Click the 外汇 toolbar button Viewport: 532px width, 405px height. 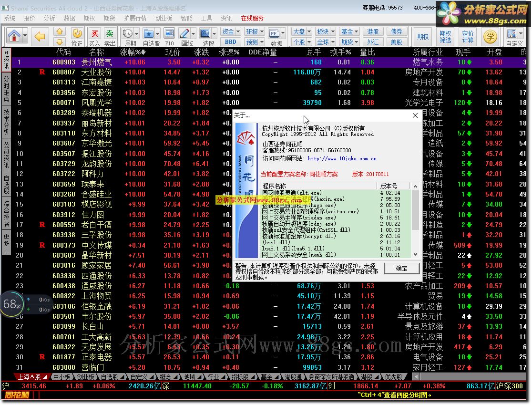click(x=373, y=42)
